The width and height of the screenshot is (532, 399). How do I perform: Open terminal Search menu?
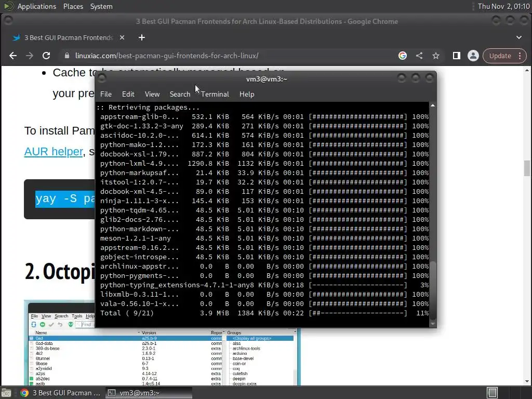tap(180, 94)
